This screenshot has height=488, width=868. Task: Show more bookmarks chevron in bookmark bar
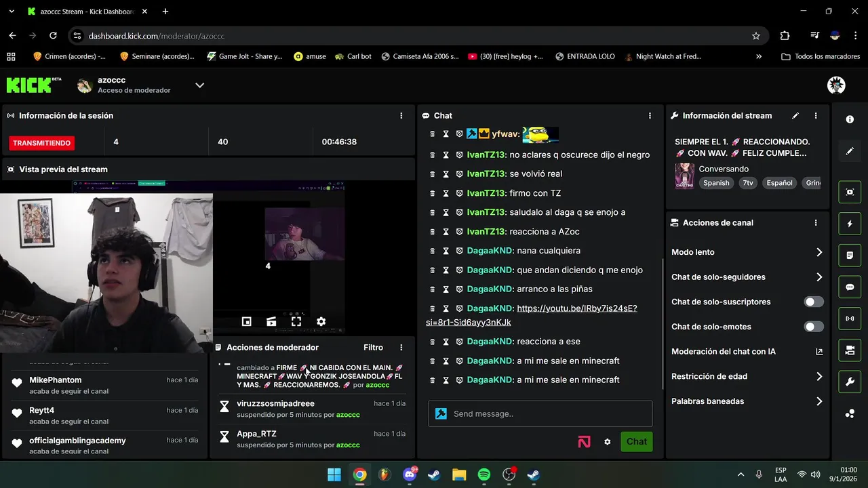point(759,57)
